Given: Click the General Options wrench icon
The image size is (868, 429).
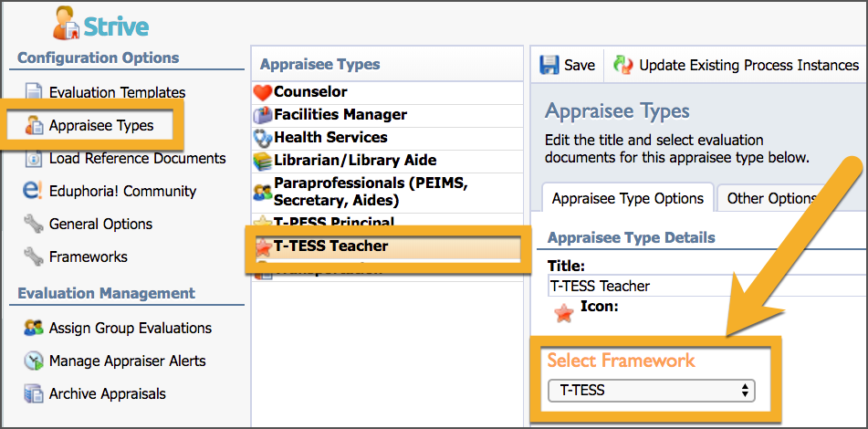Looking at the screenshot, I should point(33,224).
